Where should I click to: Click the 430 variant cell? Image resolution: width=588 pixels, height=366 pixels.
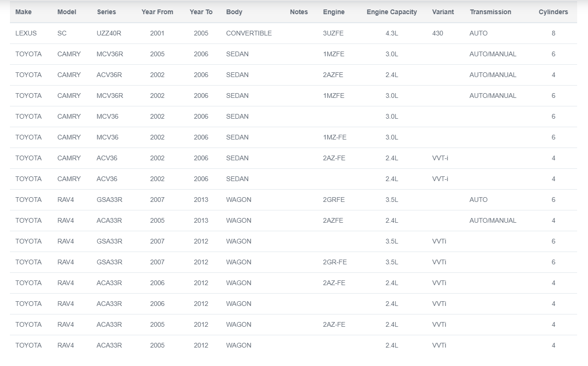438,33
